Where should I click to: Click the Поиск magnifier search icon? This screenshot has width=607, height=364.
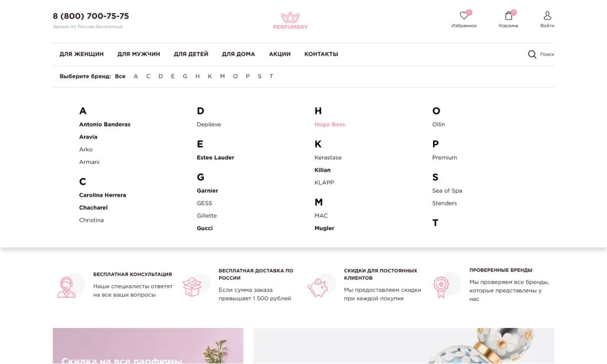(x=532, y=54)
